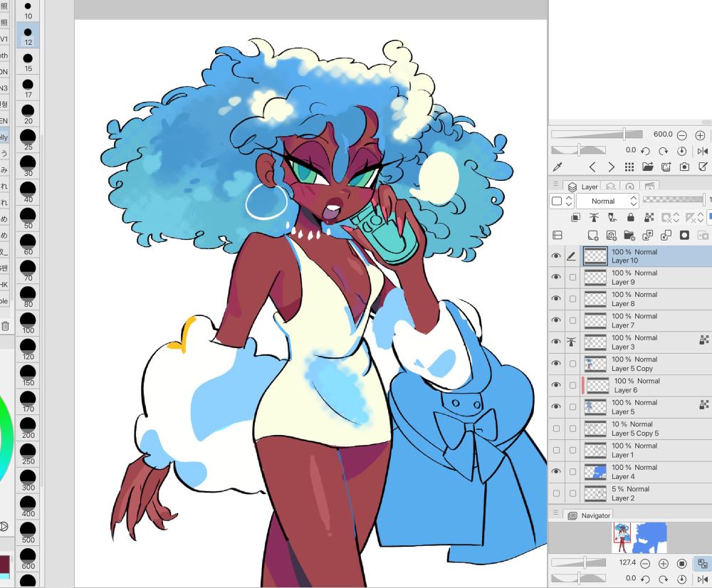This screenshot has height=588, width=712.
Task: Click the Sub View camera icon
Action: tap(684, 167)
